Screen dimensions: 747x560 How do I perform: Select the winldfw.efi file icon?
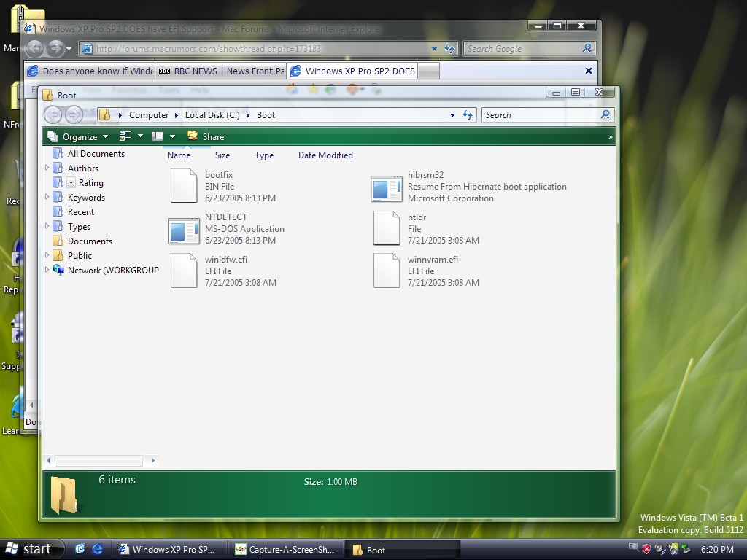click(x=184, y=270)
